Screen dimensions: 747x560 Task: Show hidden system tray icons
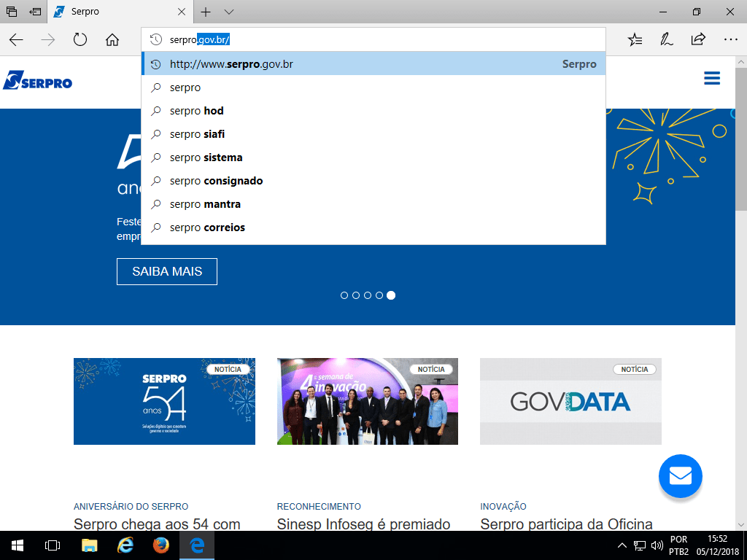pyautogui.click(x=622, y=545)
